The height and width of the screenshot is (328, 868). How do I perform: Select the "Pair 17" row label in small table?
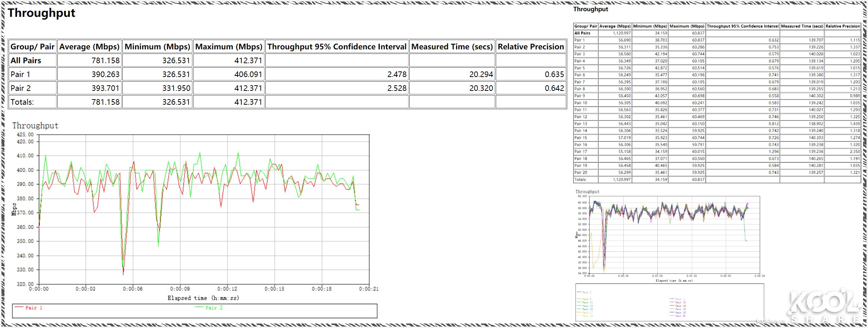pos(581,152)
